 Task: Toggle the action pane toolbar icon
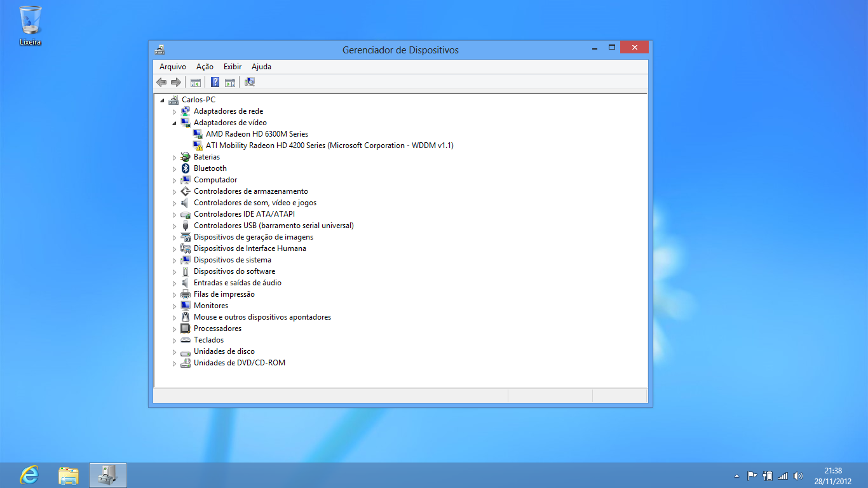click(230, 82)
